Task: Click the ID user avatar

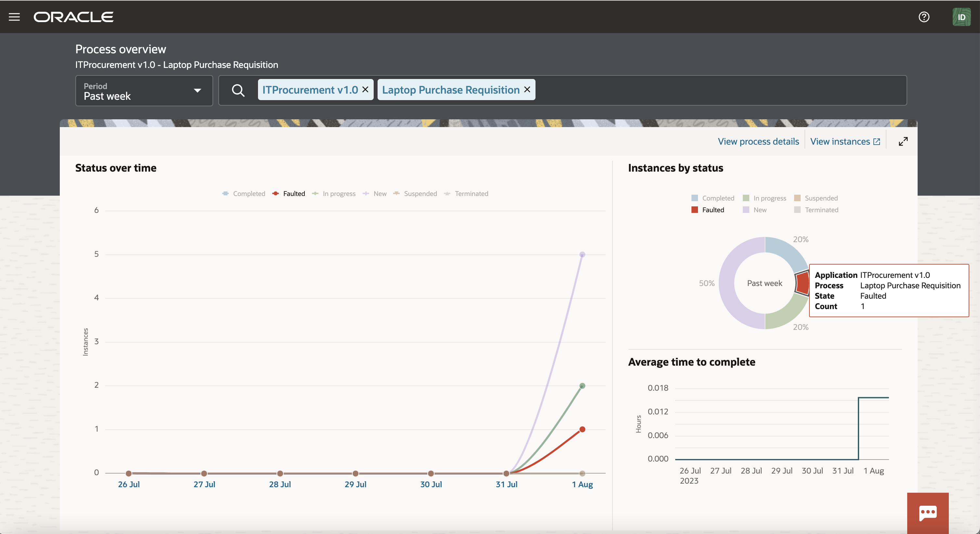Action: coord(962,17)
